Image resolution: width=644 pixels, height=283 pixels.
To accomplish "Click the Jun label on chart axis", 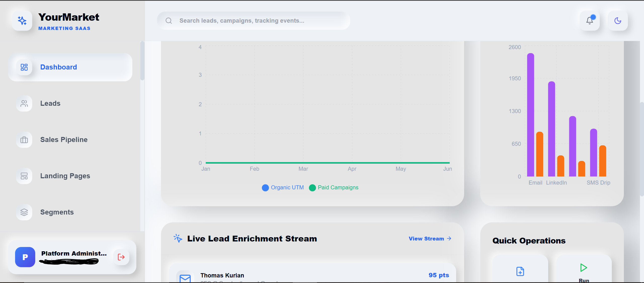I will coord(448,169).
